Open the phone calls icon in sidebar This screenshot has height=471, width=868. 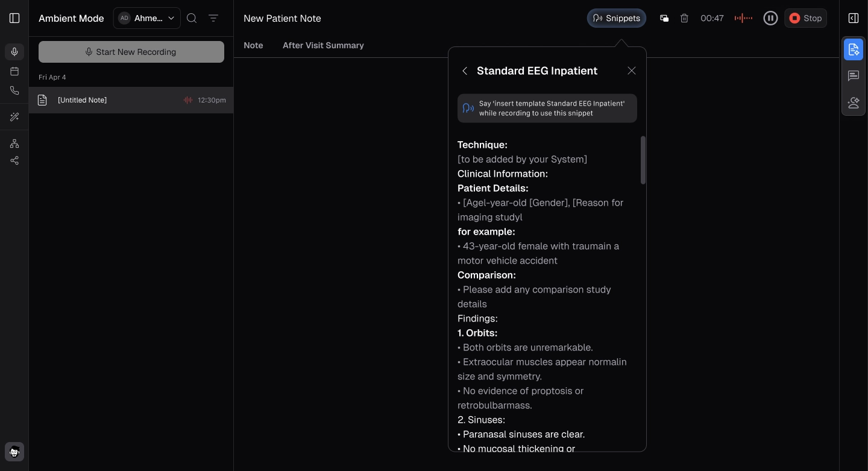pyautogui.click(x=14, y=90)
